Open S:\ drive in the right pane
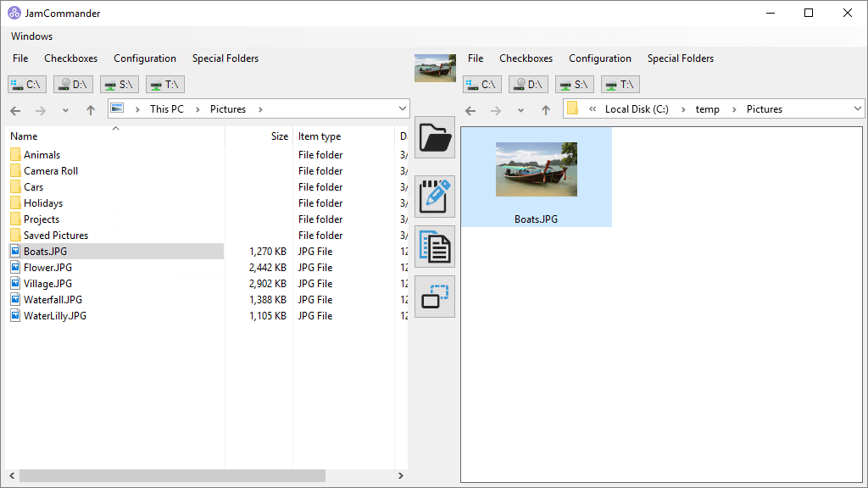 [575, 84]
